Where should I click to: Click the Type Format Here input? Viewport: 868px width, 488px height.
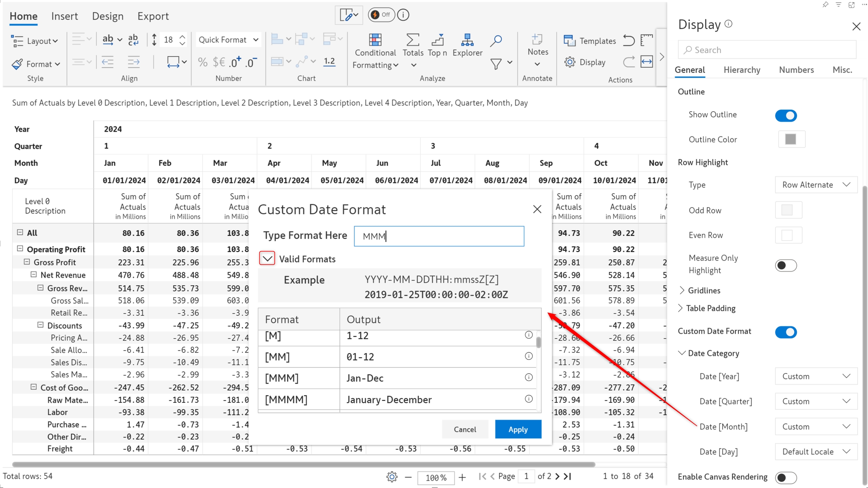point(439,236)
